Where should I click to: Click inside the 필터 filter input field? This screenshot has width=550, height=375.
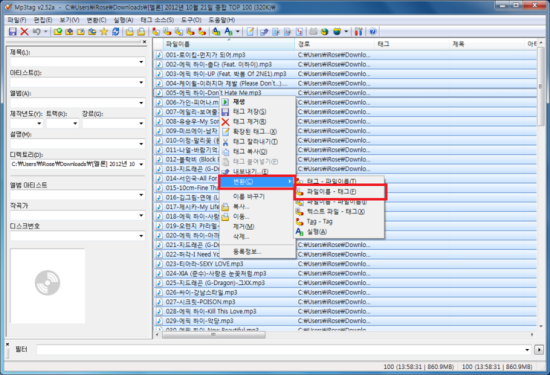tap(280, 349)
